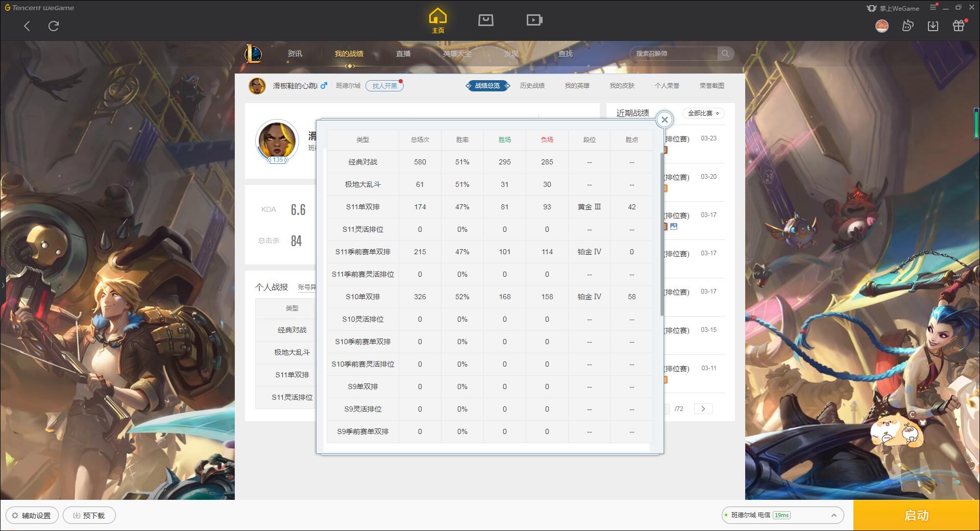Open the 查找 search tab

566,54
